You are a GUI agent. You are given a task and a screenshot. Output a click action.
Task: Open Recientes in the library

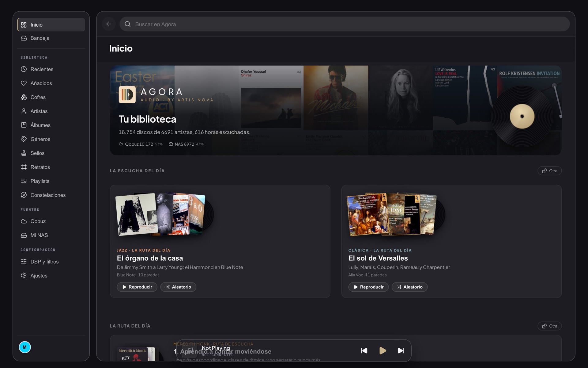click(x=51, y=69)
